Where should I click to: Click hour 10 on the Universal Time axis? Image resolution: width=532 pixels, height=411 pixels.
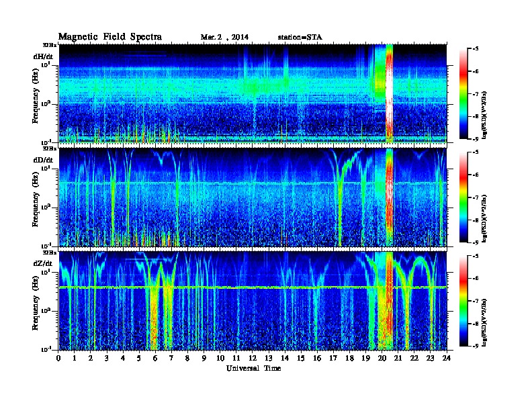tap(220, 359)
